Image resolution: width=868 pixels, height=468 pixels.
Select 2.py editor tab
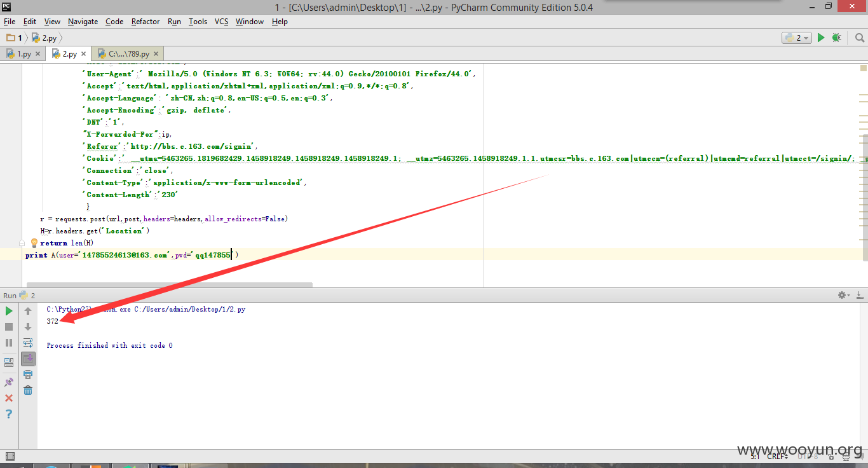point(69,54)
